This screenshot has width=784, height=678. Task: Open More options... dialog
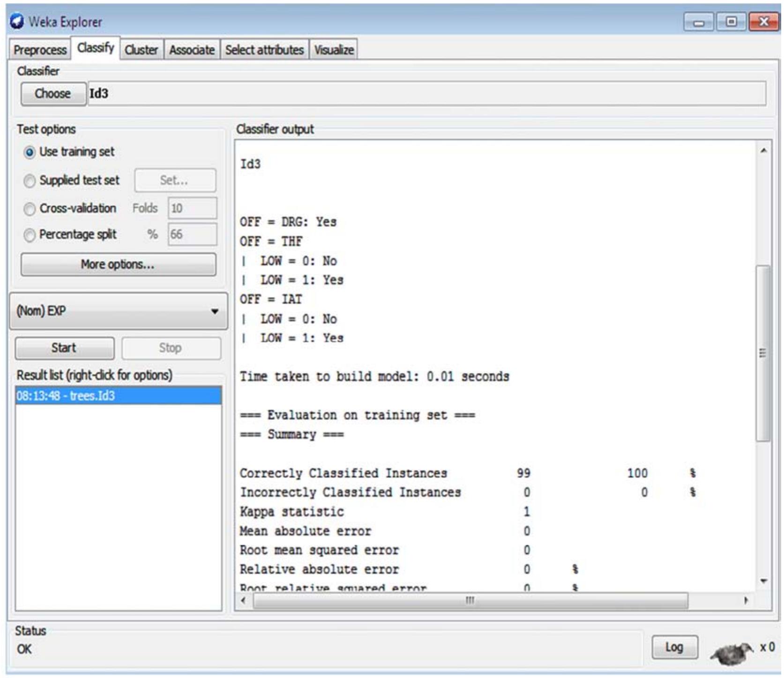[118, 264]
